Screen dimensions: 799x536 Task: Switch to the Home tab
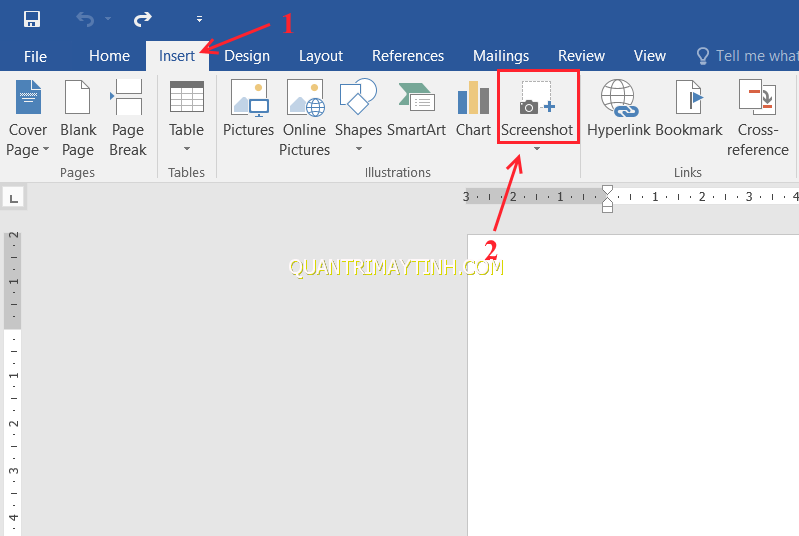coord(109,56)
